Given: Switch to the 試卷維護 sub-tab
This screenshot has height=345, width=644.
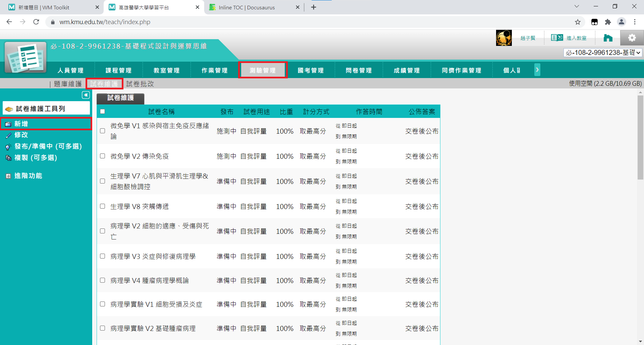Looking at the screenshot, I should pyautogui.click(x=104, y=84).
